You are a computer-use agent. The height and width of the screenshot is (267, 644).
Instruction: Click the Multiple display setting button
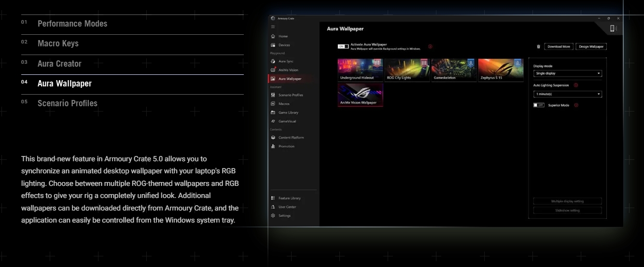click(568, 201)
